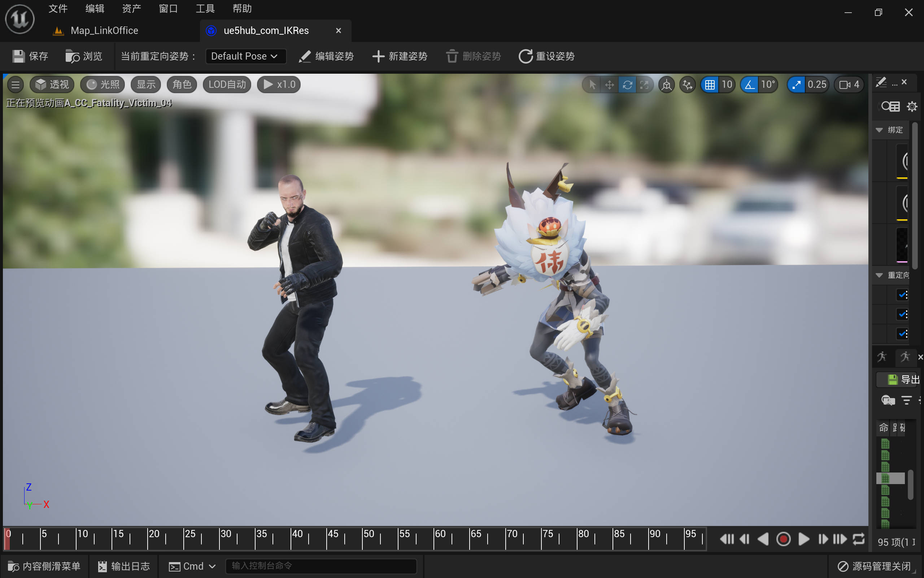Select the Rotate gizmo tool
Image resolution: width=924 pixels, height=578 pixels.
627,85
